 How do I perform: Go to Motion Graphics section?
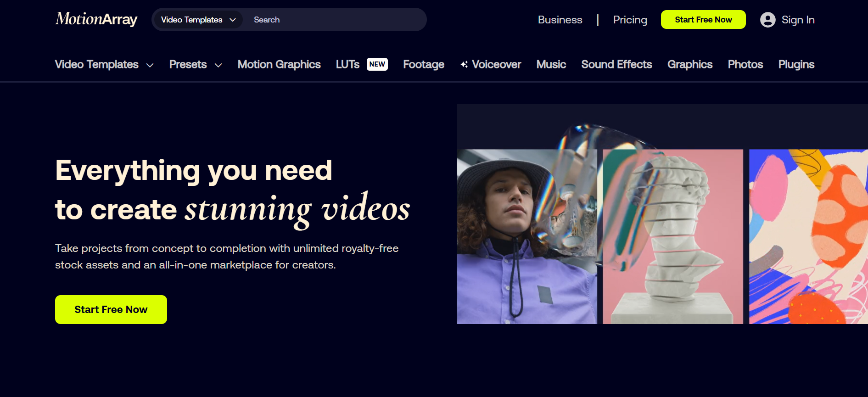279,64
